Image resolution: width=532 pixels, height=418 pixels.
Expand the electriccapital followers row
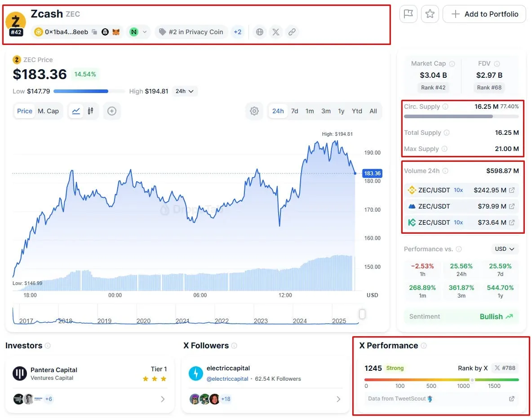coord(338,399)
